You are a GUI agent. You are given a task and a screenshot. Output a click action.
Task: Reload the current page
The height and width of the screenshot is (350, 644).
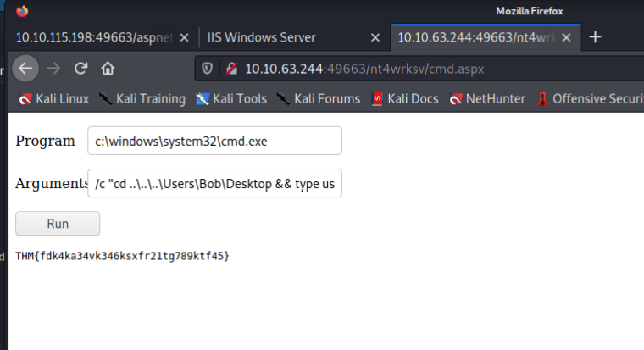tap(80, 68)
